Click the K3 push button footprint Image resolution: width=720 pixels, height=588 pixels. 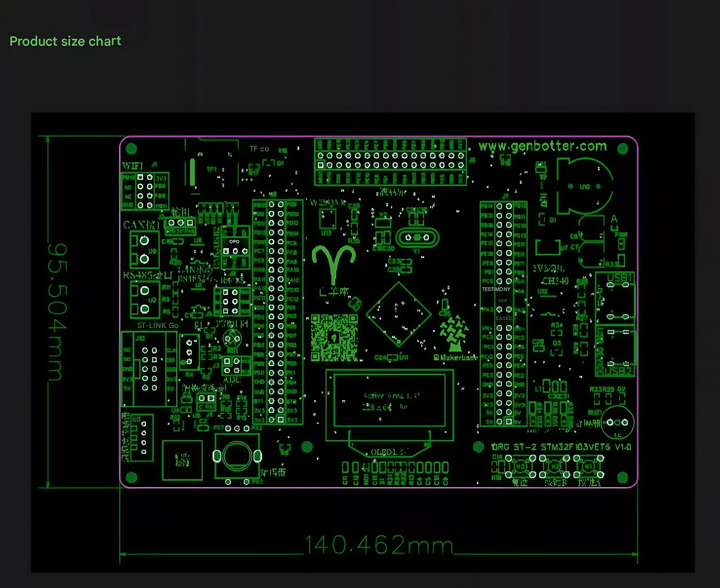tap(520, 467)
